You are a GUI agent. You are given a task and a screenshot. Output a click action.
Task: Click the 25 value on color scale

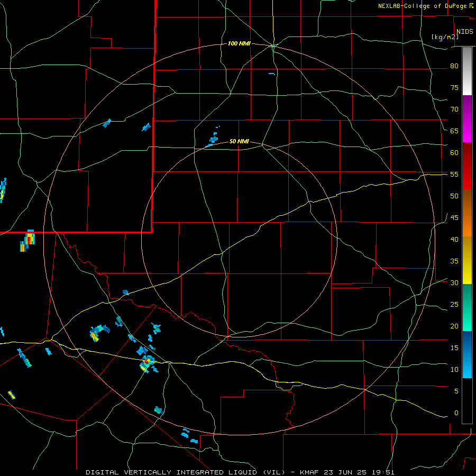tap(454, 305)
